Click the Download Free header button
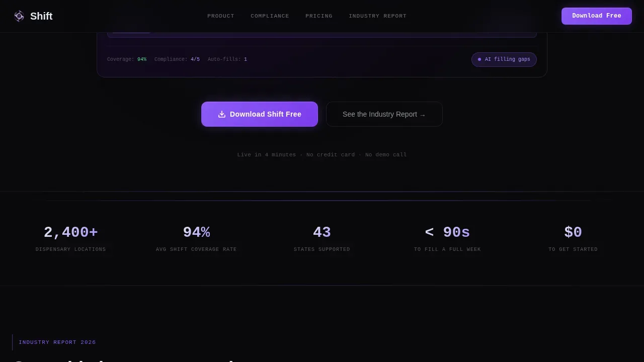The image size is (644, 362). click(x=597, y=16)
